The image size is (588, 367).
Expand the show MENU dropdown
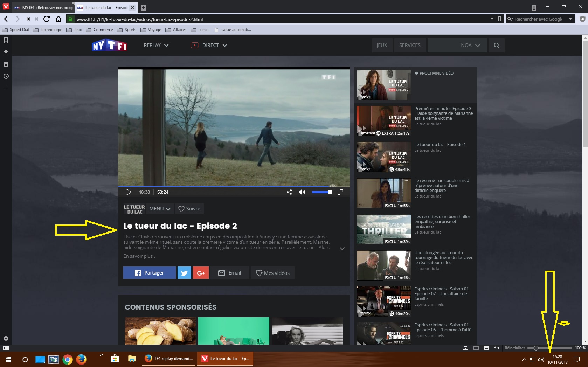(x=160, y=209)
